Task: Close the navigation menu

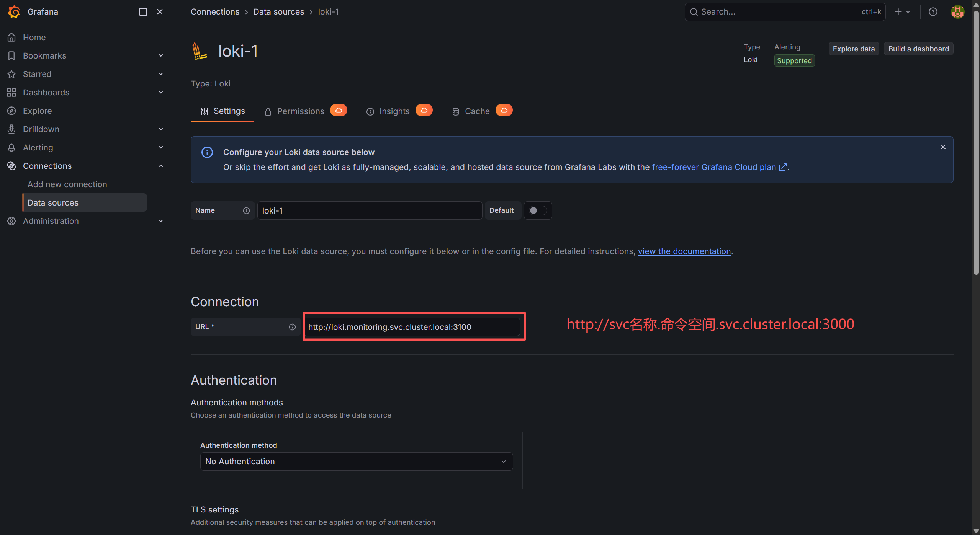Action: pos(160,12)
